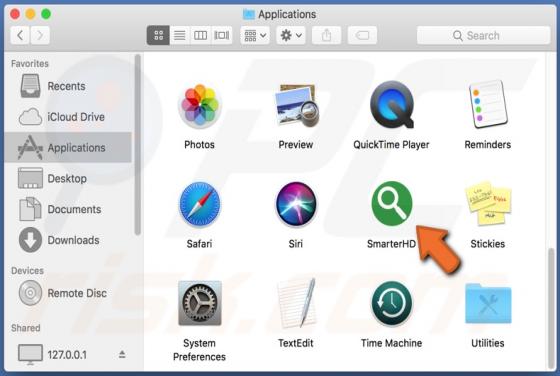
Task: Open the Photos app icon
Action: (x=200, y=106)
